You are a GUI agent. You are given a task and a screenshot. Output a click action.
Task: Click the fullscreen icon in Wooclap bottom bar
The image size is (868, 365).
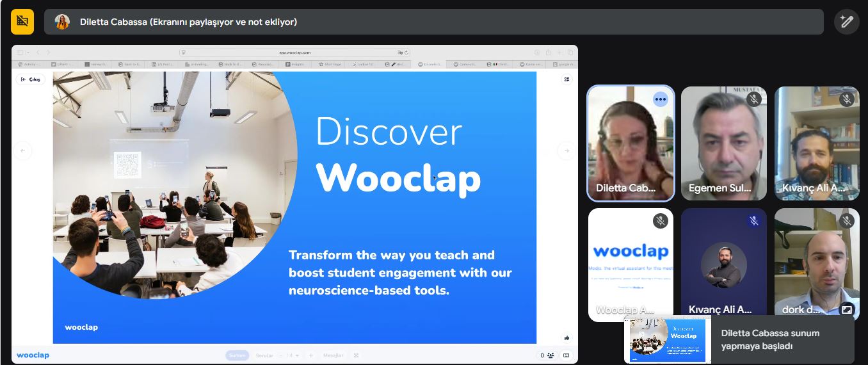[356, 355]
